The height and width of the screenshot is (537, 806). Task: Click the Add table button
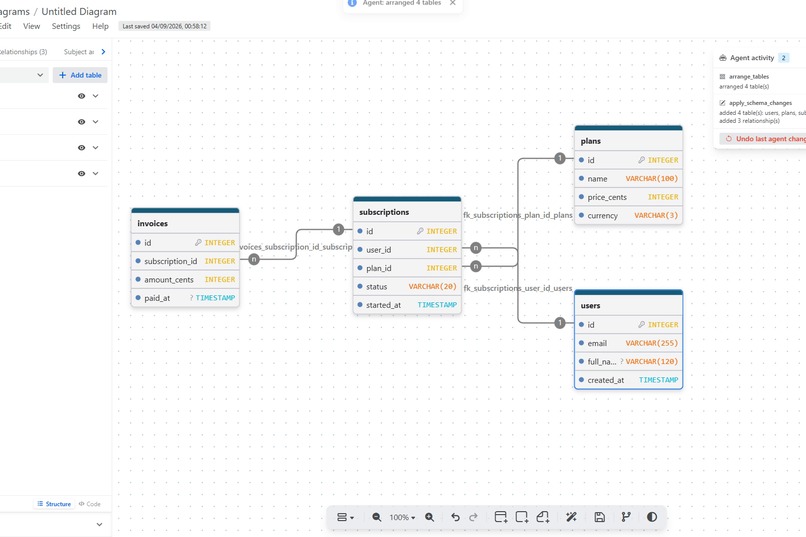tap(80, 75)
